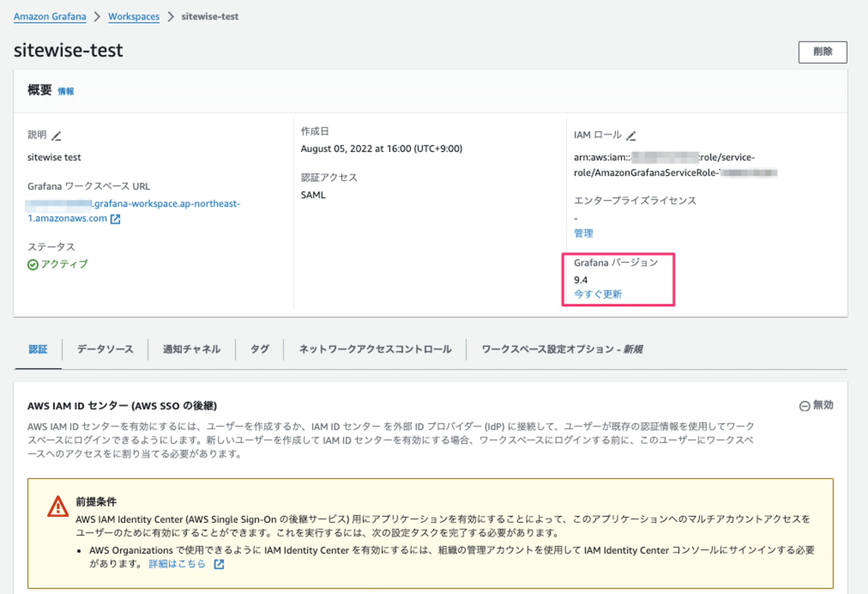Click the green active status check icon
This screenshot has width=868, height=594.
[33, 264]
